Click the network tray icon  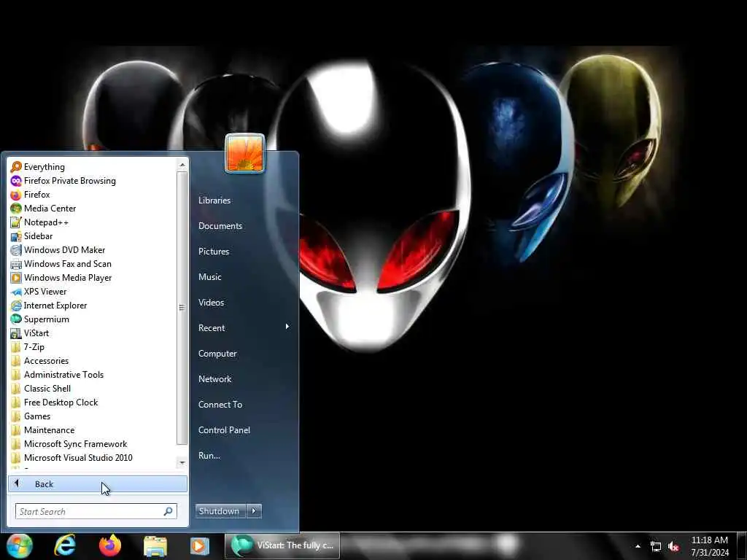pos(656,547)
